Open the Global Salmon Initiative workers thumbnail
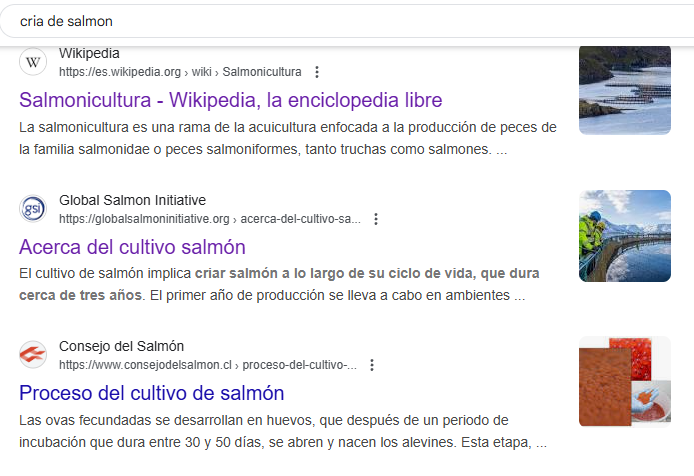This screenshot has height=476, width=694. (625, 236)
